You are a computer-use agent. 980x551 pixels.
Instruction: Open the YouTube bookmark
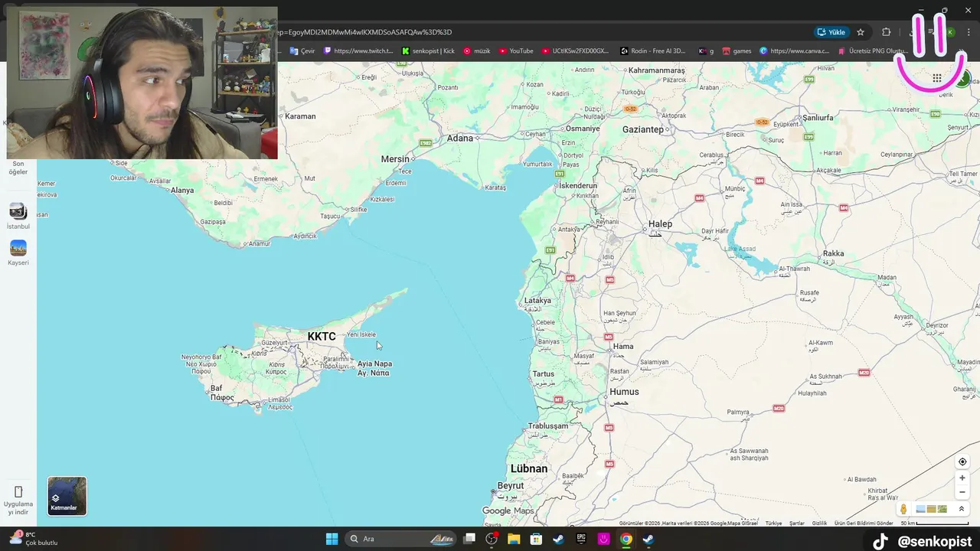(516, 51)
